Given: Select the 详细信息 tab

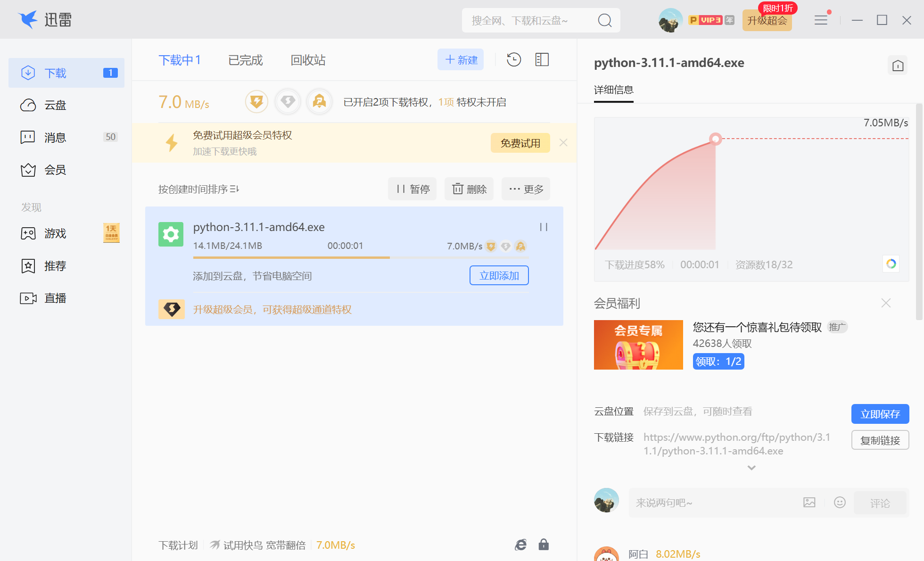Looking at the screenshot, I should pos(613,90).
